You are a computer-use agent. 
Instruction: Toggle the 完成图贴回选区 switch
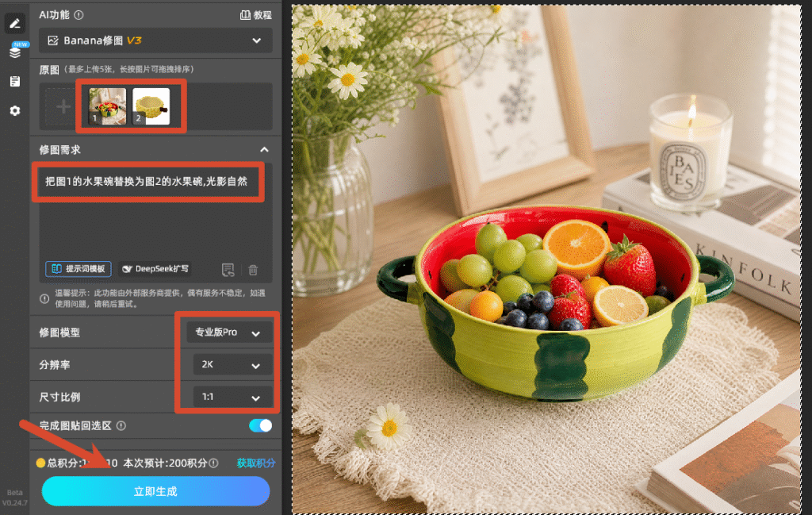(260, 425)
